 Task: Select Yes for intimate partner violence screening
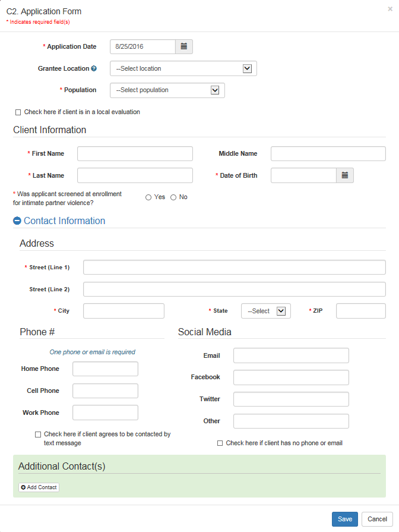[148, 197]
